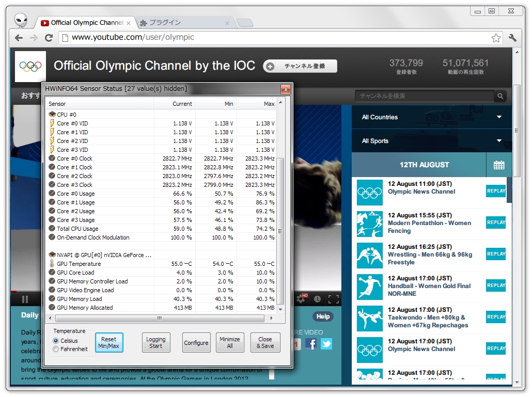
Task: Click the Olympic rings channel avatar
Action: click(30, 67)
